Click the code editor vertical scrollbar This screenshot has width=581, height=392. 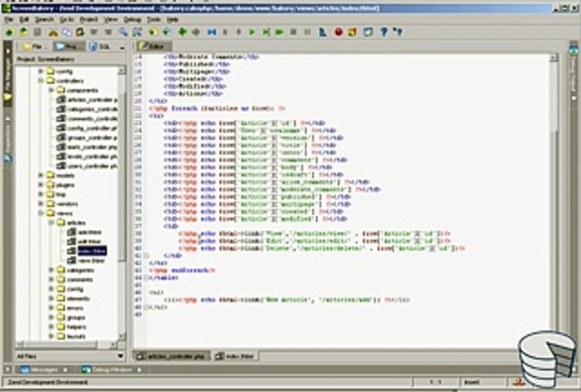point(554,202)
